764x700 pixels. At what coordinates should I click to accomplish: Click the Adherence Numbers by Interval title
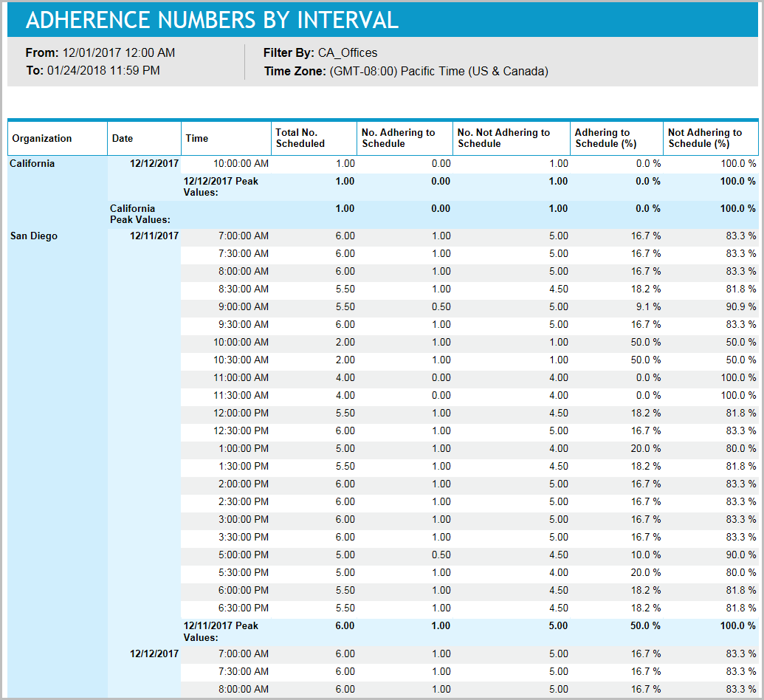(x=210, y=20)
